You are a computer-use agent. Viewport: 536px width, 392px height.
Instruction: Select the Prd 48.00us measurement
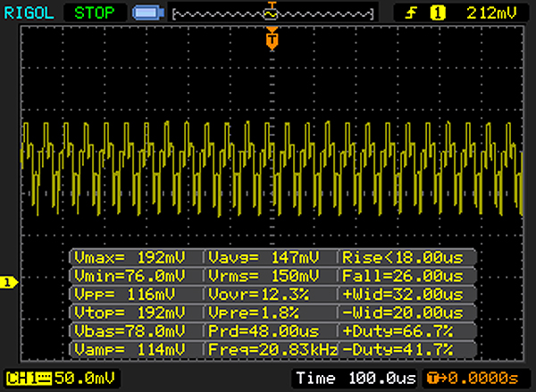click(x=271, y=330)
